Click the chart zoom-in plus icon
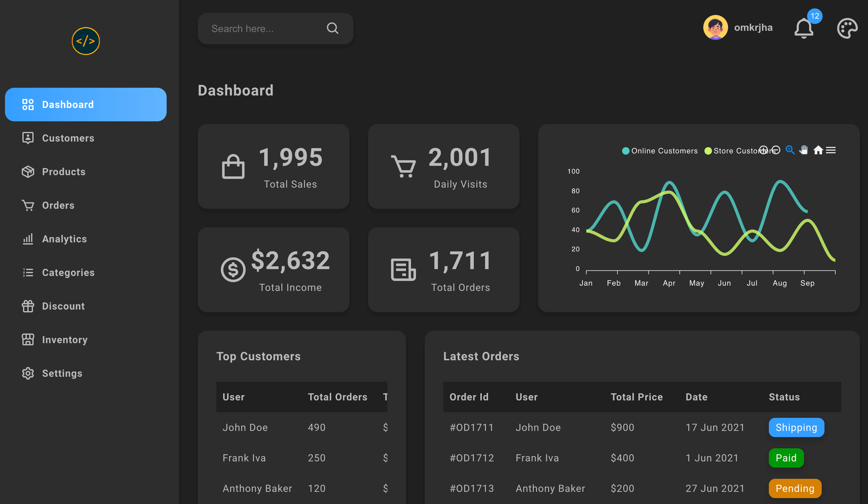Viewport: 868px width, 504px height. (763, 150)
